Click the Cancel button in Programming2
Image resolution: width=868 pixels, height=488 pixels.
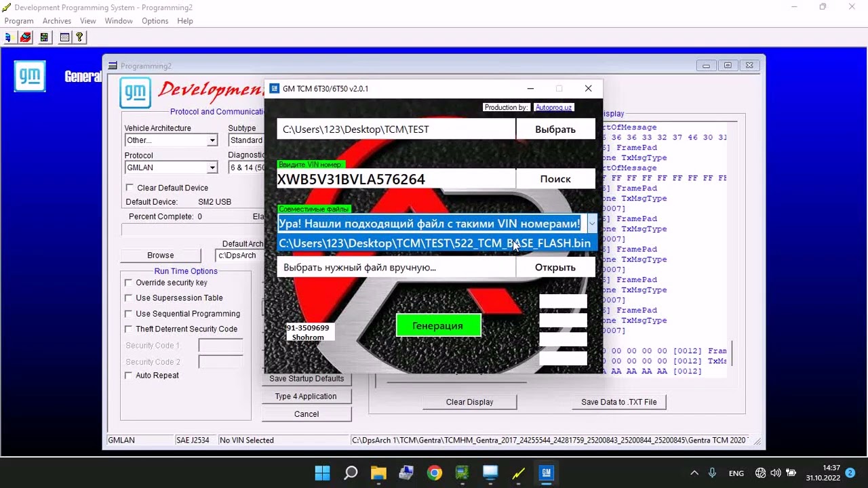pyautogui.click(x=307, y=414)
